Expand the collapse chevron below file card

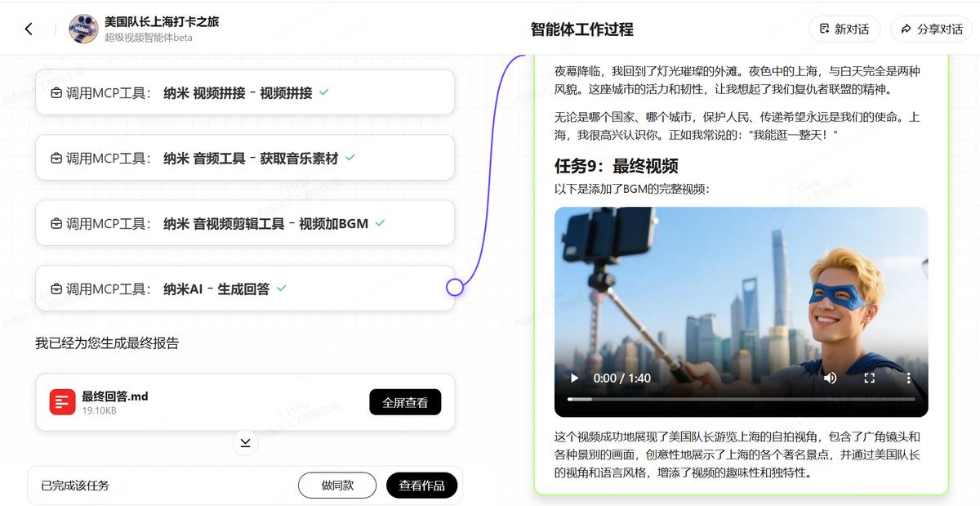[x=245, y=443]
